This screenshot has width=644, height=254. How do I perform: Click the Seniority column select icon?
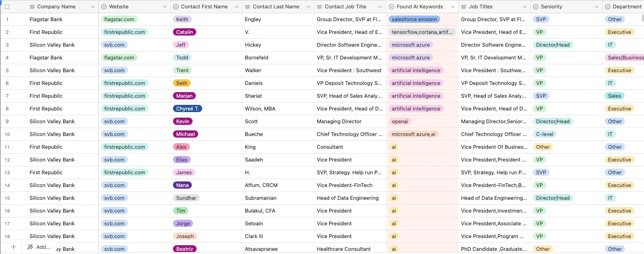(536, 7)
